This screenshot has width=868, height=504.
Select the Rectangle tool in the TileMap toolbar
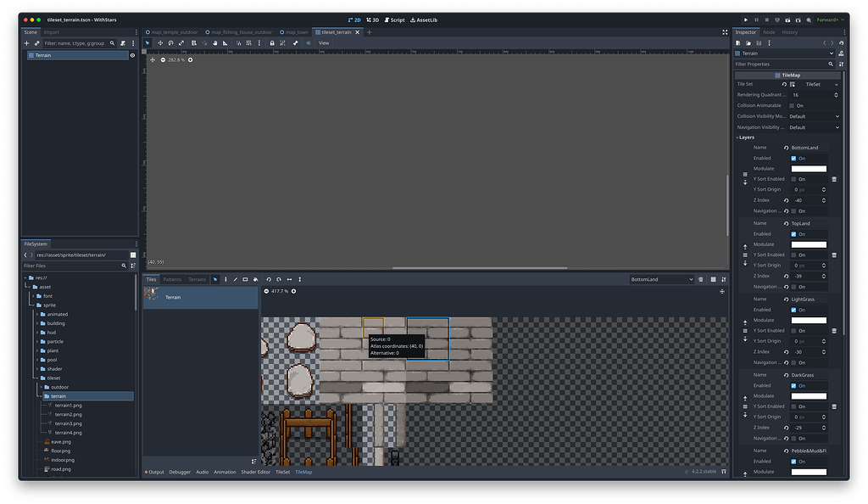pyautogui.click(x=245, y=279)
